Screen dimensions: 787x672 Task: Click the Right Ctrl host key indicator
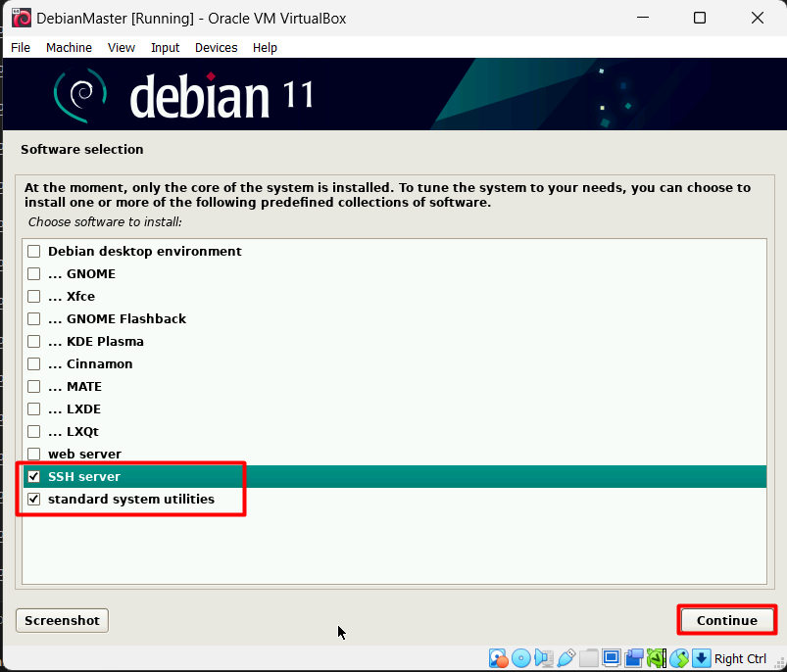point(740,658)
